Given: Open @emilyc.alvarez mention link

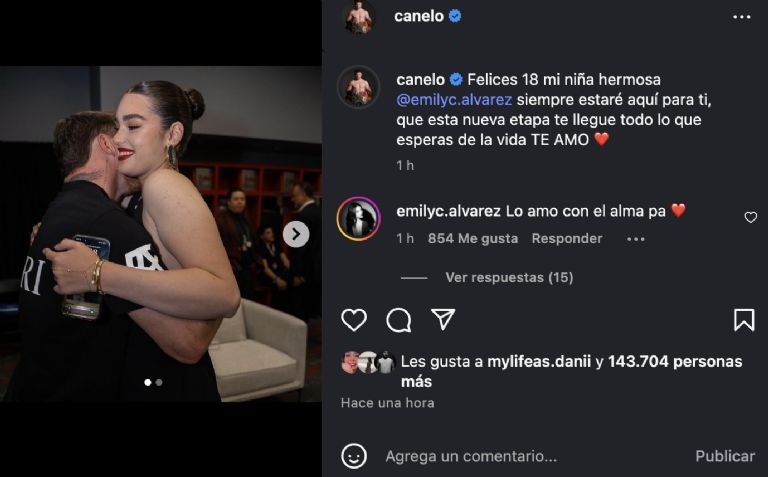Looking at the screenshot, I should [x=454, y=100].
